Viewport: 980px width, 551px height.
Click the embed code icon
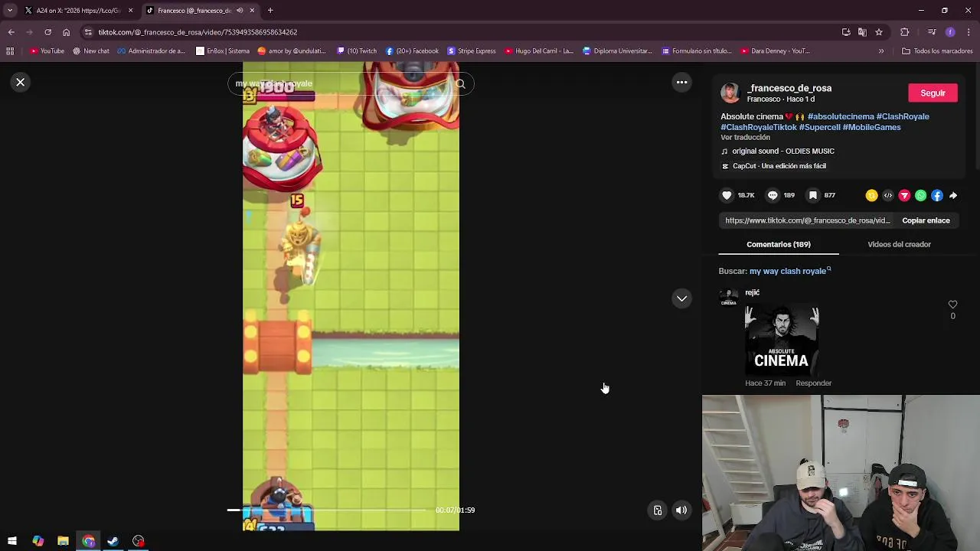click(888, 196)
